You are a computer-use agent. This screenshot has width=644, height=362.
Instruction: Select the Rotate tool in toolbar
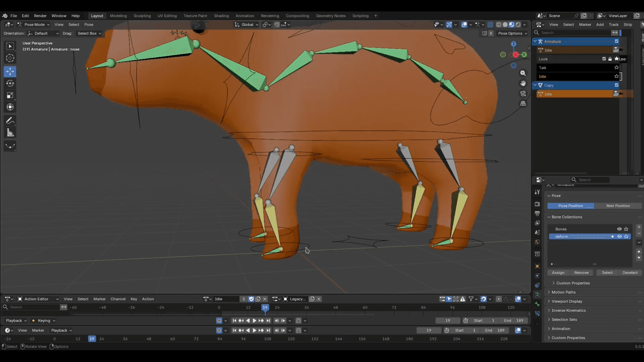[x=10, y=83]
